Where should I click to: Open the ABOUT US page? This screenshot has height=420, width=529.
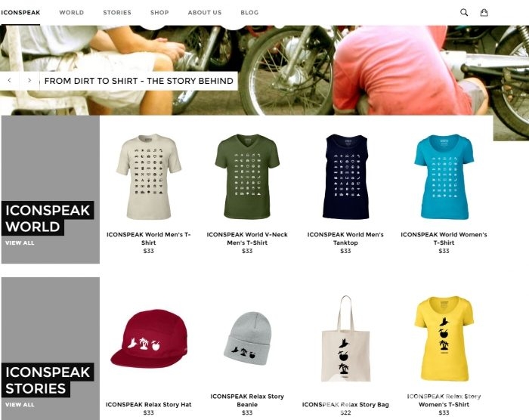click(x=205, y=13)
